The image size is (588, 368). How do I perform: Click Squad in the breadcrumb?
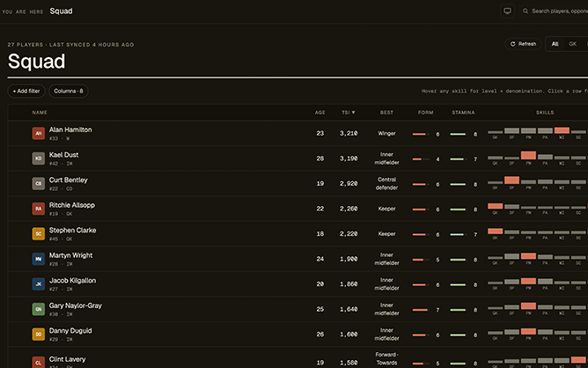click(61, 11)
